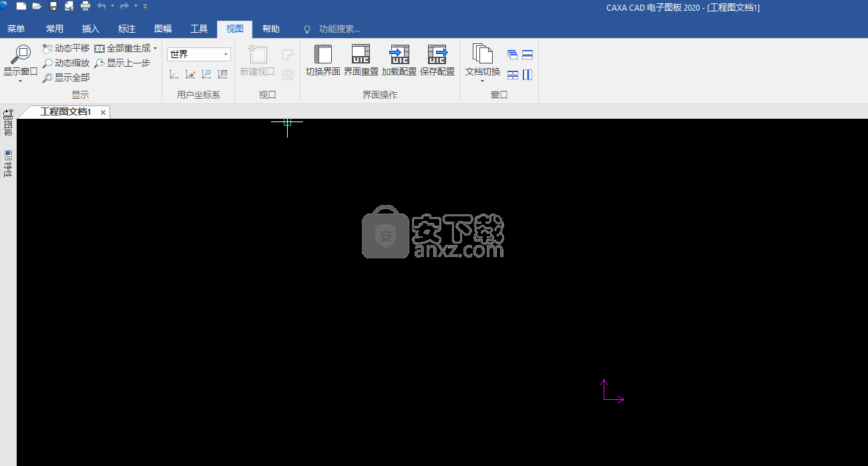
Task: Click the 界面重置 icon
Action: pyautogui.click(x=361, y=54)
